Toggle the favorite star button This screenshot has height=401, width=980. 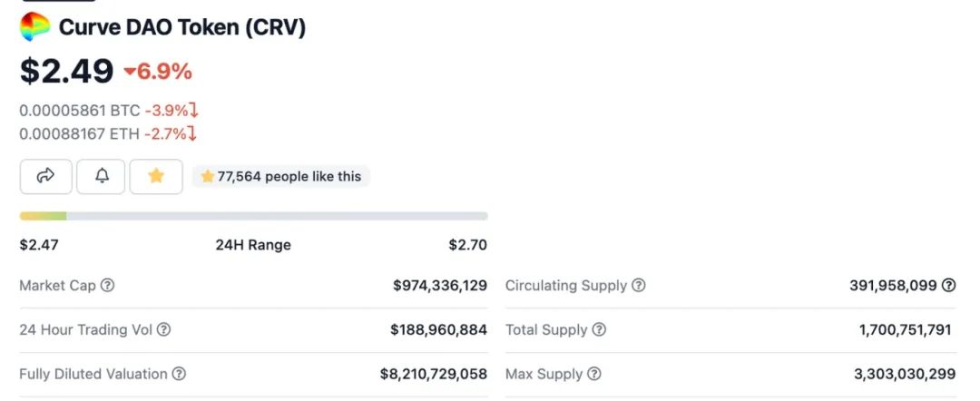click(x=156, y=177)
